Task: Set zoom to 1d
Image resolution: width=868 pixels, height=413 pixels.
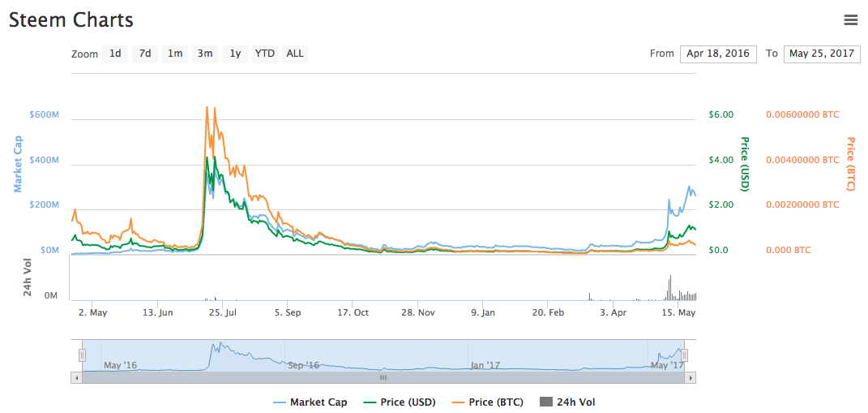Action: click(115, 54)
